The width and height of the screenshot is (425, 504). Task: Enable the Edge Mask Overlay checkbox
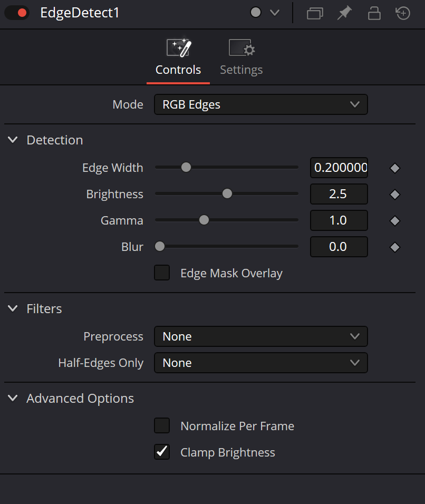tap(162, 273)
